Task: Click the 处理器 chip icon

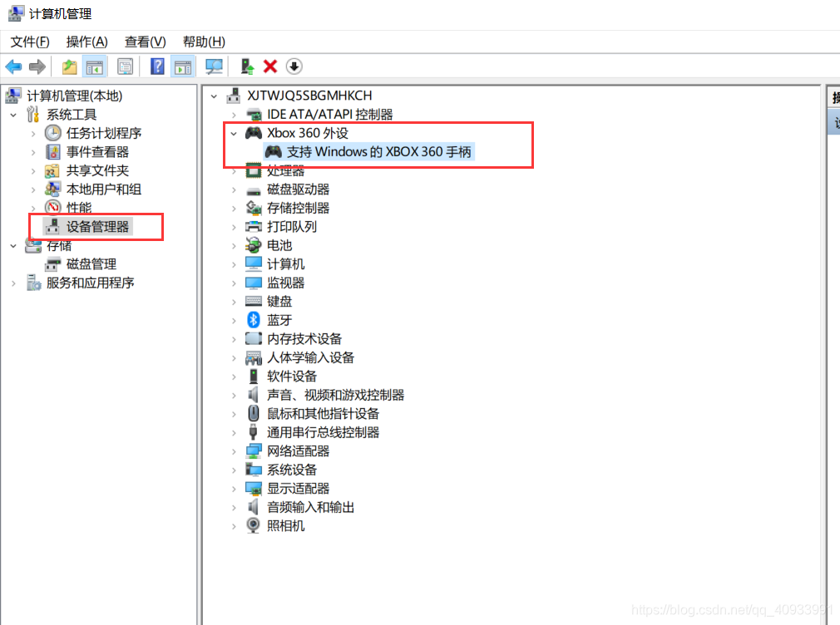Action: pyautogui.click(x=254, y=171)
